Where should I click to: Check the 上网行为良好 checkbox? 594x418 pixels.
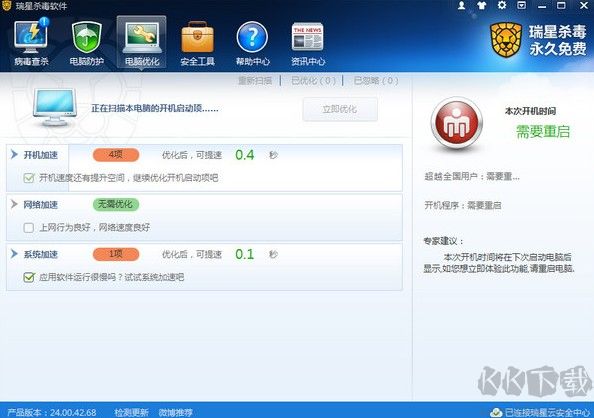coord(29,227)
